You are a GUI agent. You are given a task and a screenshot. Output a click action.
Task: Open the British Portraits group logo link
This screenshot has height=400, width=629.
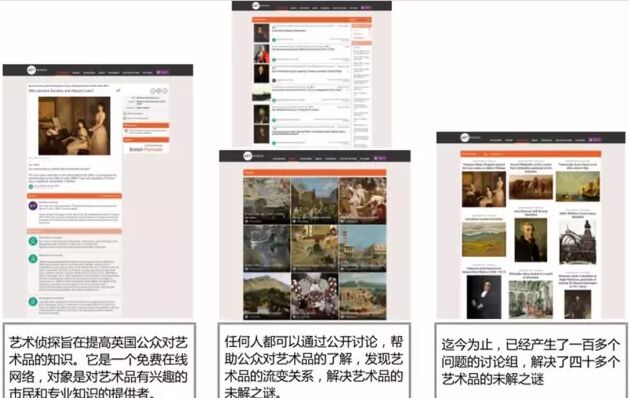(x=146, y=149)
